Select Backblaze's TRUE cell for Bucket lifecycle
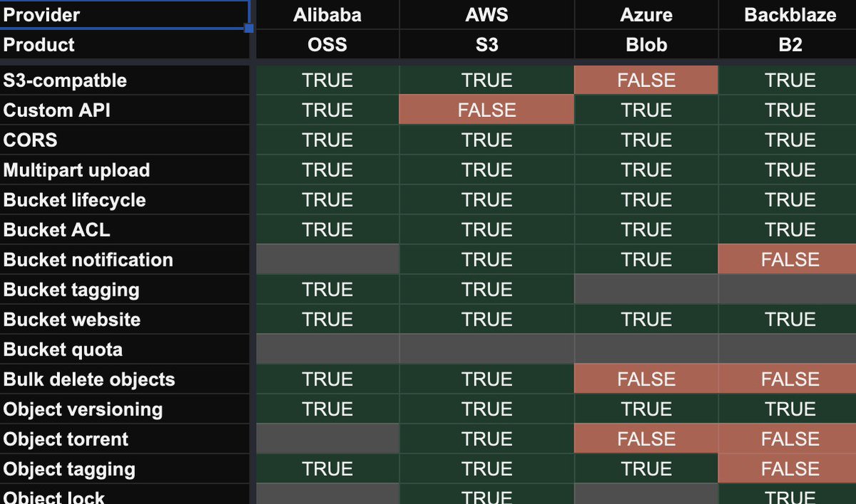The height and width of the screenshot is (504, 856). [788, 200]
